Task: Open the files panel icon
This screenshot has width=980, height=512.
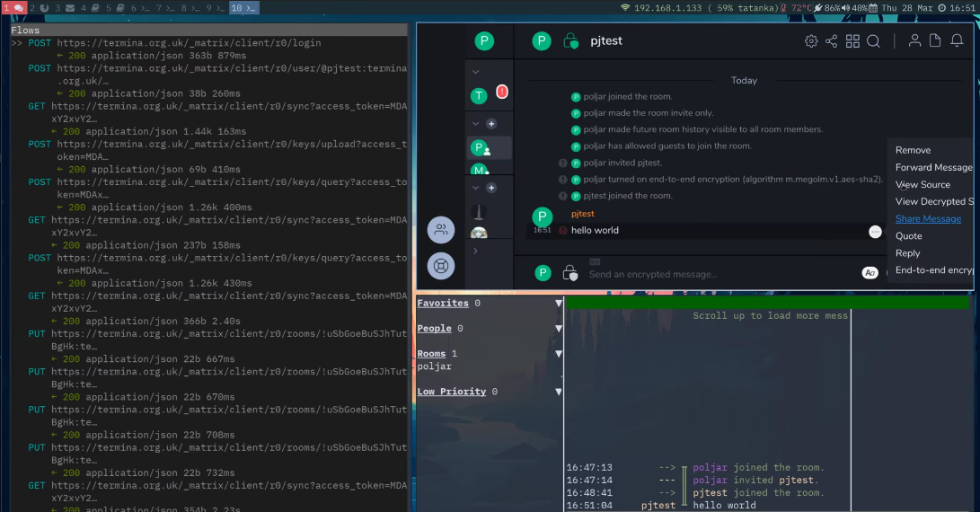Action: (x=935, y=40)
